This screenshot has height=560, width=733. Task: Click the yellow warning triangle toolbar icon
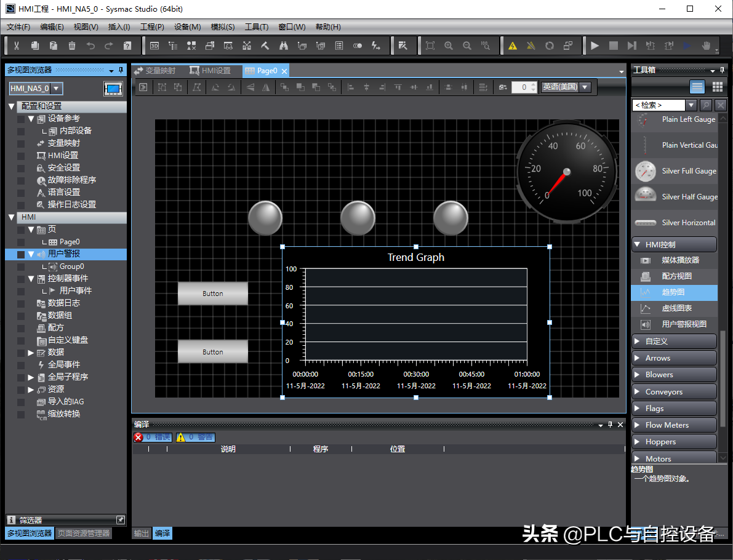pos(513,46)
